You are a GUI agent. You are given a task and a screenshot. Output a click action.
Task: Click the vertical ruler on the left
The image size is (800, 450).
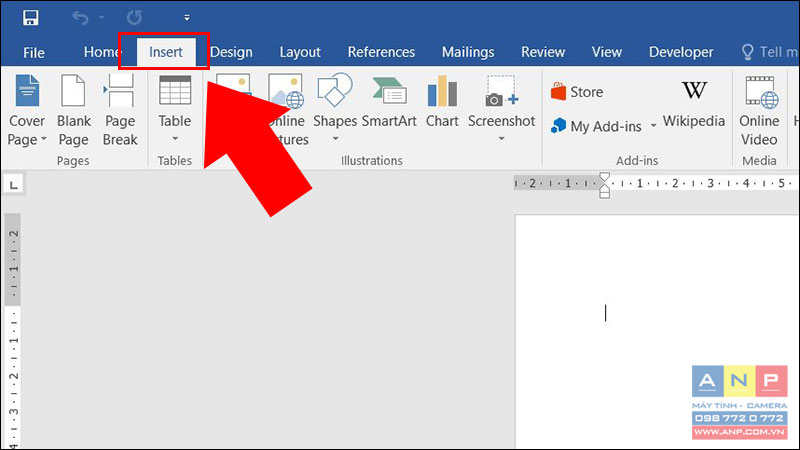coord(13,331)
